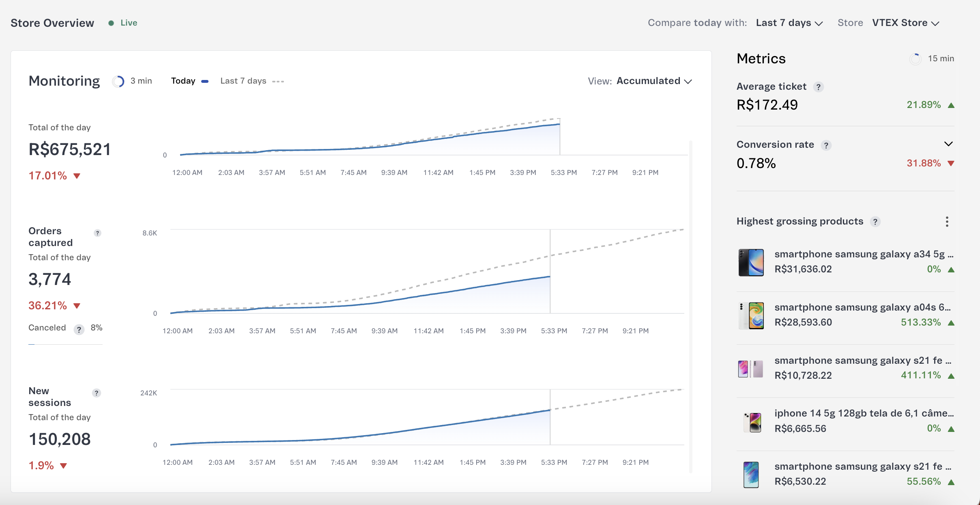Viewport: 980px width, 505px height.
Task: Open Highest grossing products help tooltip
Action: pyautogui.click(x=875, y=222)
